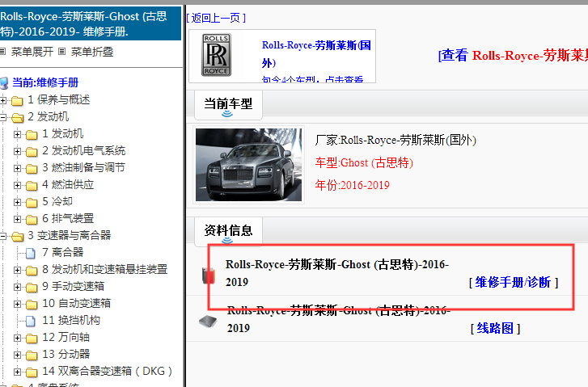Open the 维修手册/诊断 link
Viewport: 588px width, 387px height.
tap(513, 282)
